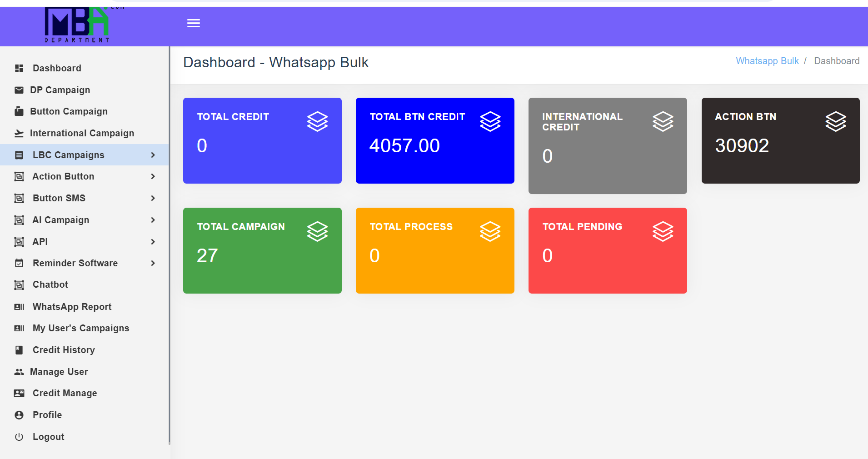Click the Whatsapp Bulk breadcrumb link
Viewport: 868px width, 459px height.
[767, 61]
